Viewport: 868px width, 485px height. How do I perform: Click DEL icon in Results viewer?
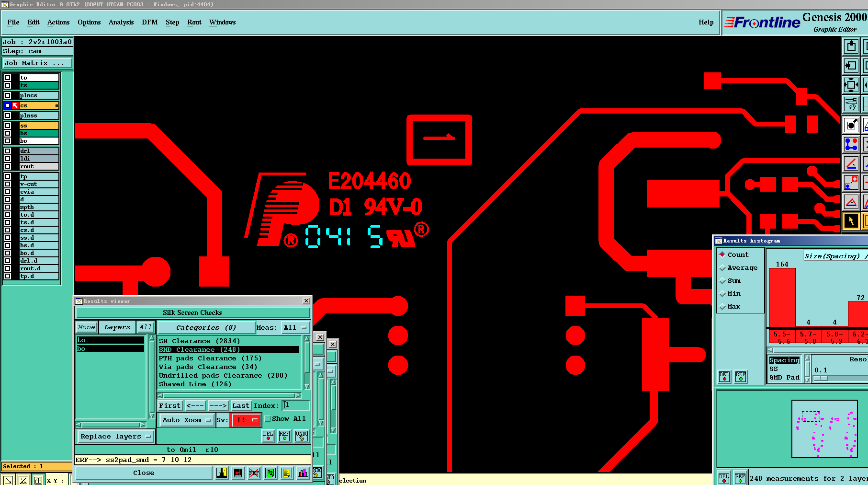268,436
